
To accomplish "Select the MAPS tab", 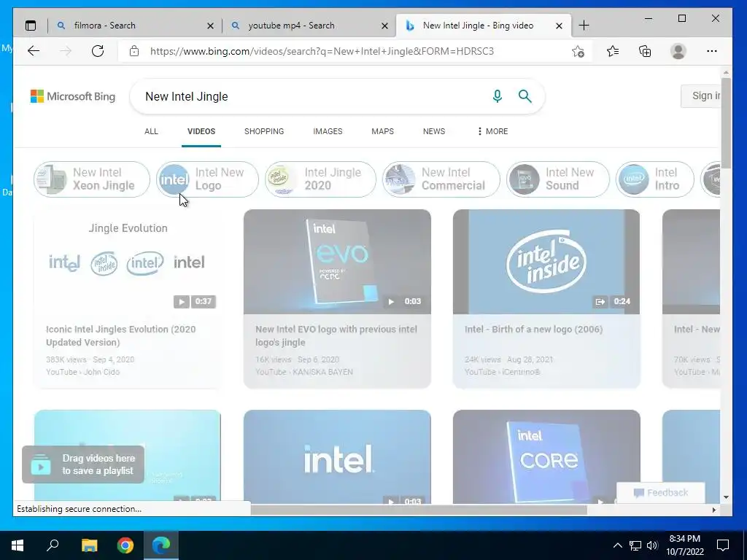I will (382, 131).
